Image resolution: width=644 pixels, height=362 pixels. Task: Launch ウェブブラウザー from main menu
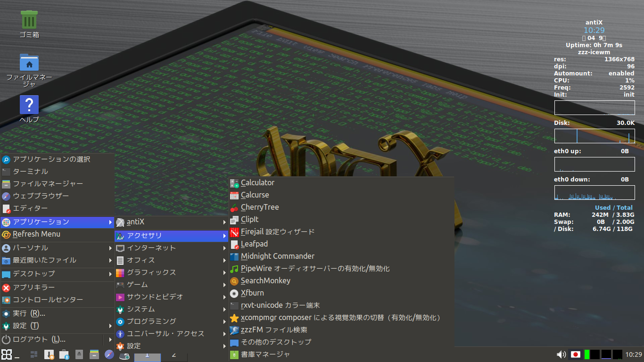(x=58, y=196)
